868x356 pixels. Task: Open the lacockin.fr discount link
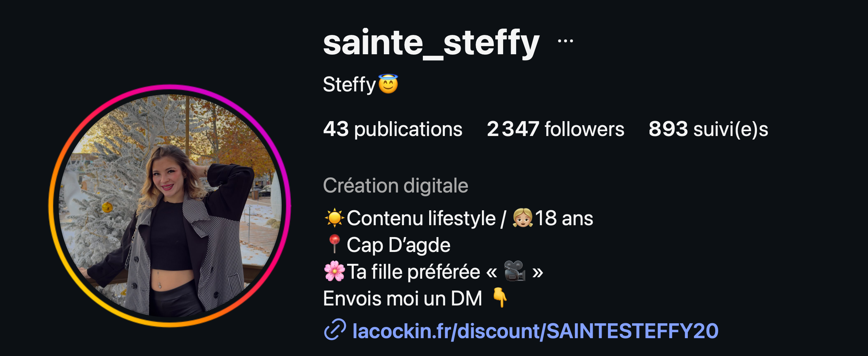(x=535, y=330)
